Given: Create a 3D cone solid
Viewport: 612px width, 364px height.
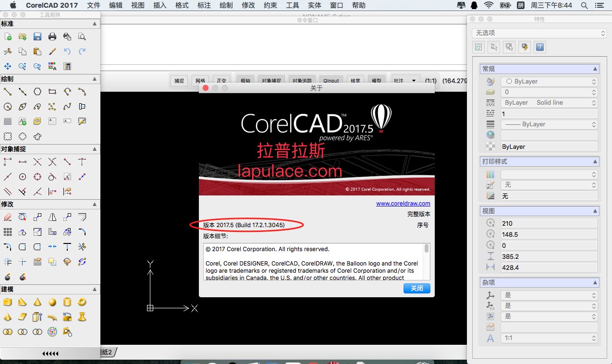Looking at the screenshot, I should tap(37, 303).
